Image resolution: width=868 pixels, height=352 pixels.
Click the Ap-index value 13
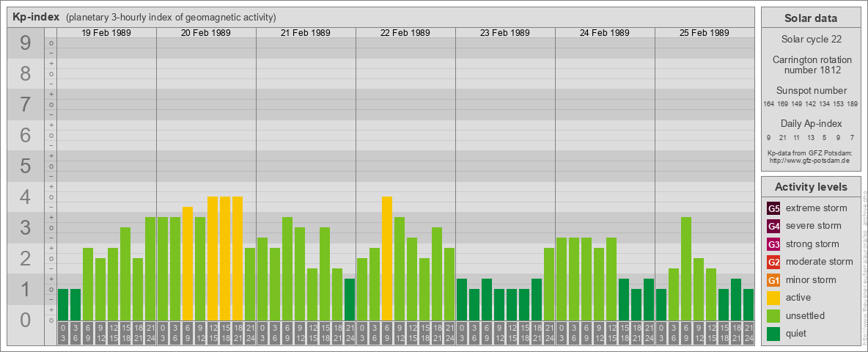[x=811, y=137]
